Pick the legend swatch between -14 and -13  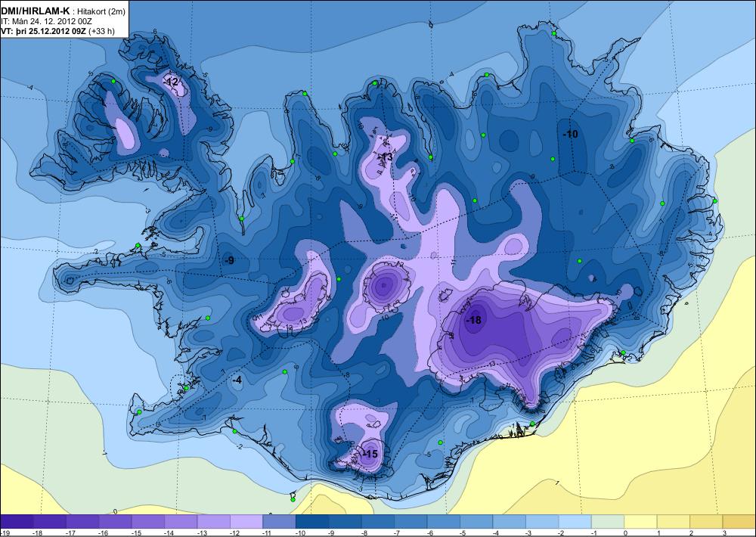pos(181,521)
